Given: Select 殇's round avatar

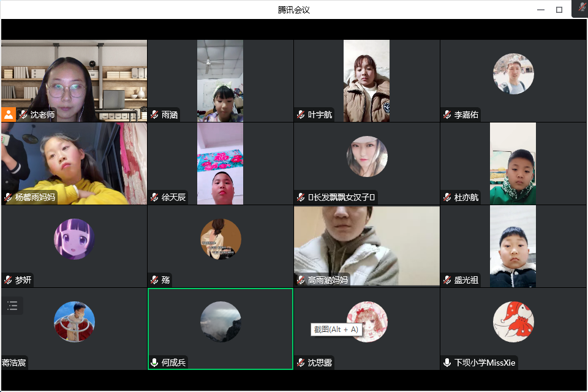Looking at the screenshot, I should click(221, 239).
